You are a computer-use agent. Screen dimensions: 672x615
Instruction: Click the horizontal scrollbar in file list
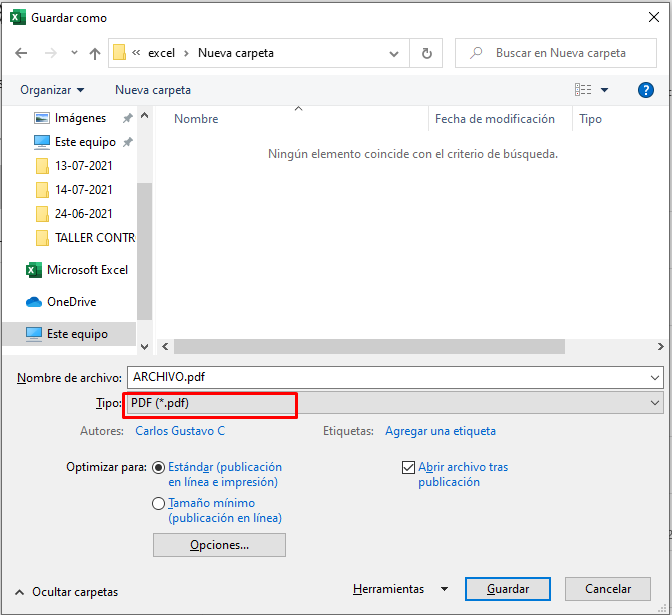coord(370,346)
